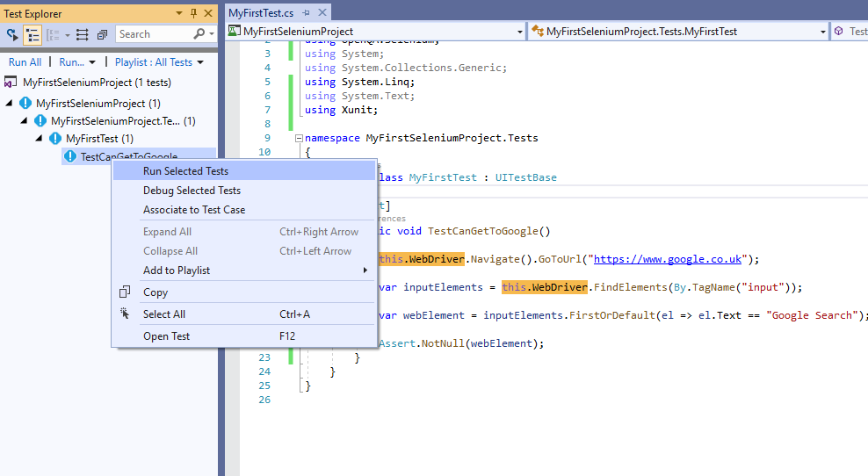The height and width of the screenshot is (476, 868).
Task: Click the collapse all icon in Test Explorer
Action: [102, 35]
